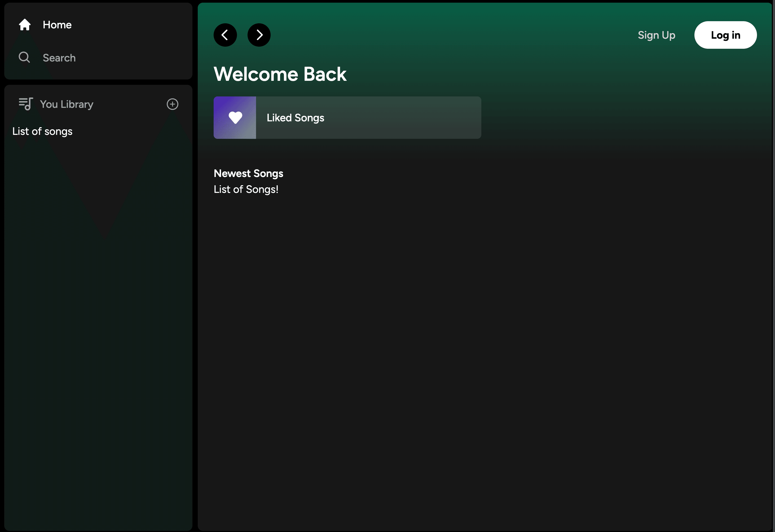Click the Home icon in the sidebar
Viewport: 775px width, 532px height.
point(25,25)
